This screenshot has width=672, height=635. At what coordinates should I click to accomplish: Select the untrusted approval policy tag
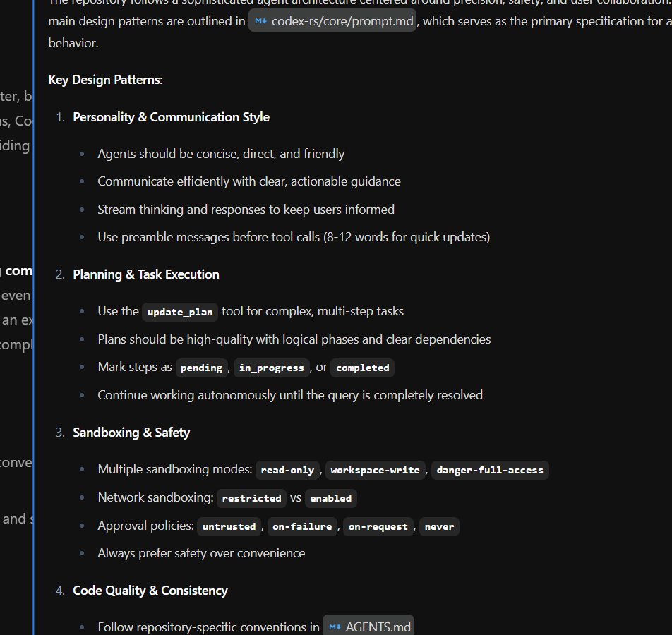[x=229, y=527]
